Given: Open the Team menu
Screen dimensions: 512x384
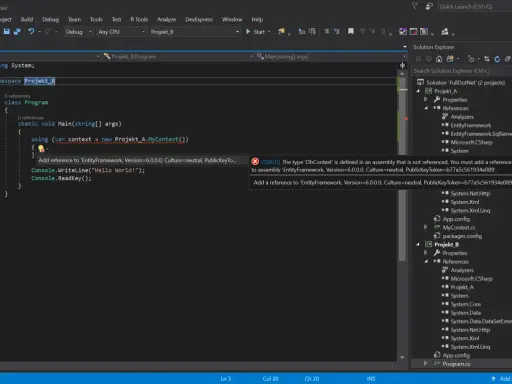Looking at the screenshot, I should tap(74, 19).
